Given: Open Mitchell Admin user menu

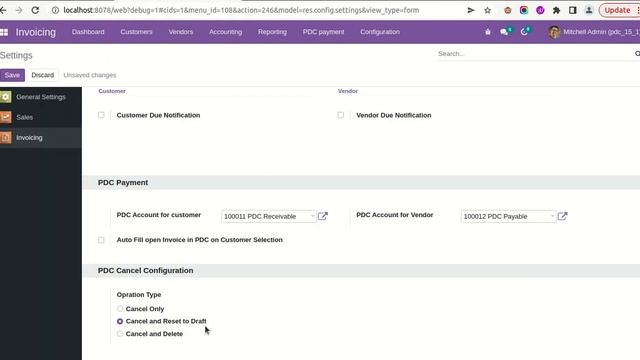Looking at the screenshot, I should tap(594, 32).
